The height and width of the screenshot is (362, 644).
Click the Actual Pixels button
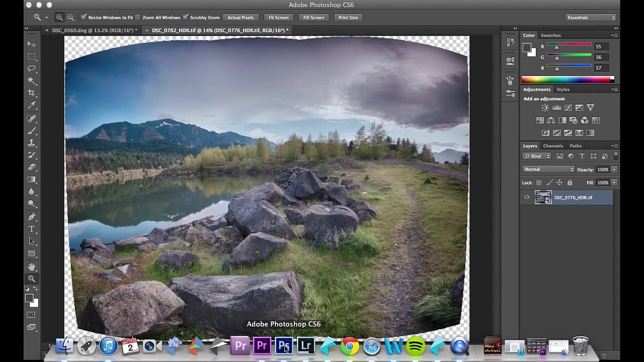click(x=240, y=18)
